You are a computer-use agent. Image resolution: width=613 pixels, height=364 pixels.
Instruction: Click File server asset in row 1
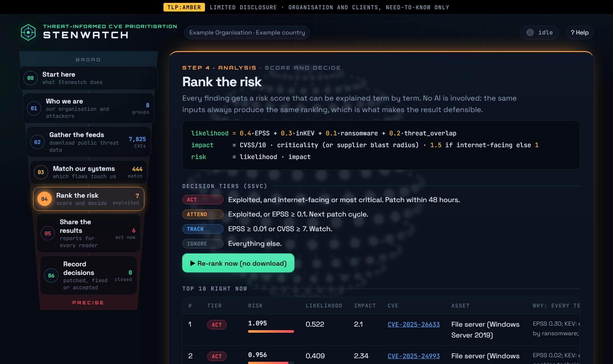click(485, 330)
